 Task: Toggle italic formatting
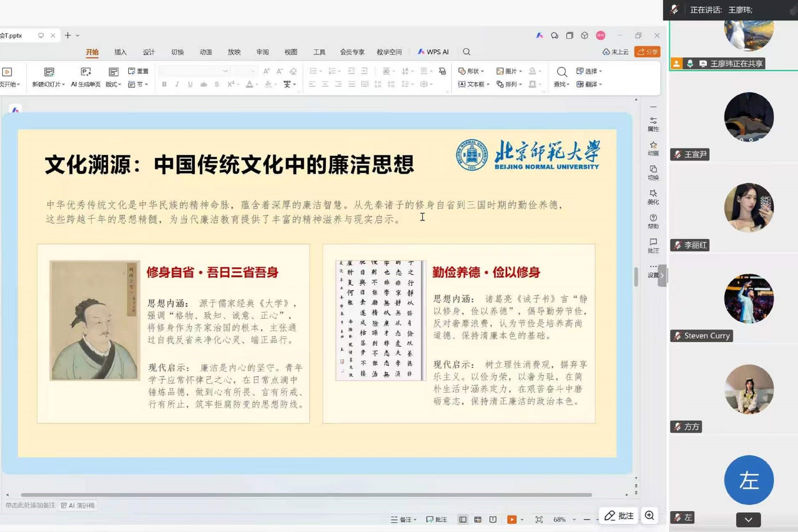(x=177, y=84)
